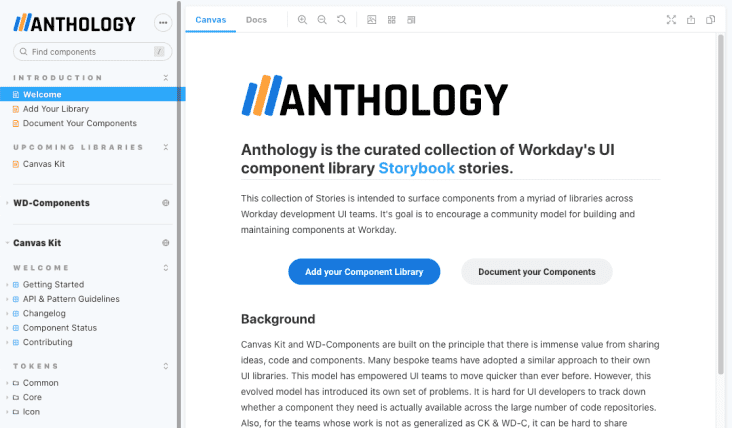Screen dimensions: 732x428
Task: Open canvas in new tab
Action: (691, 20)
